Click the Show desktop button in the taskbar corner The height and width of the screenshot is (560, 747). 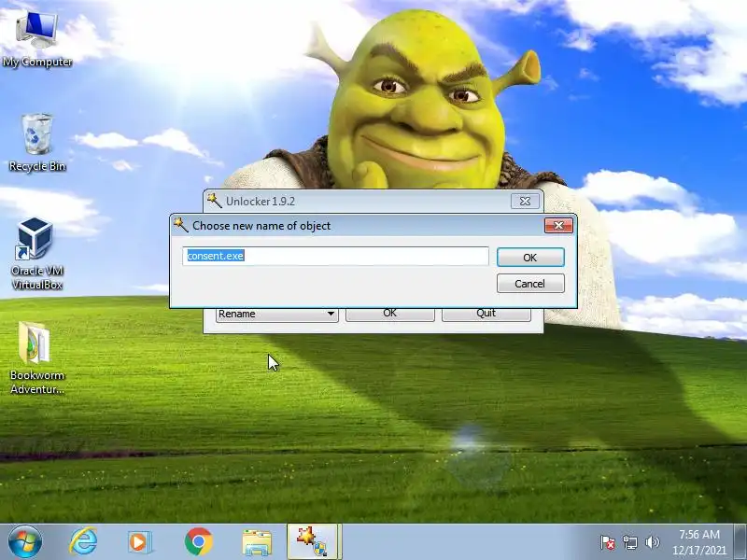(x=740, y=542)
